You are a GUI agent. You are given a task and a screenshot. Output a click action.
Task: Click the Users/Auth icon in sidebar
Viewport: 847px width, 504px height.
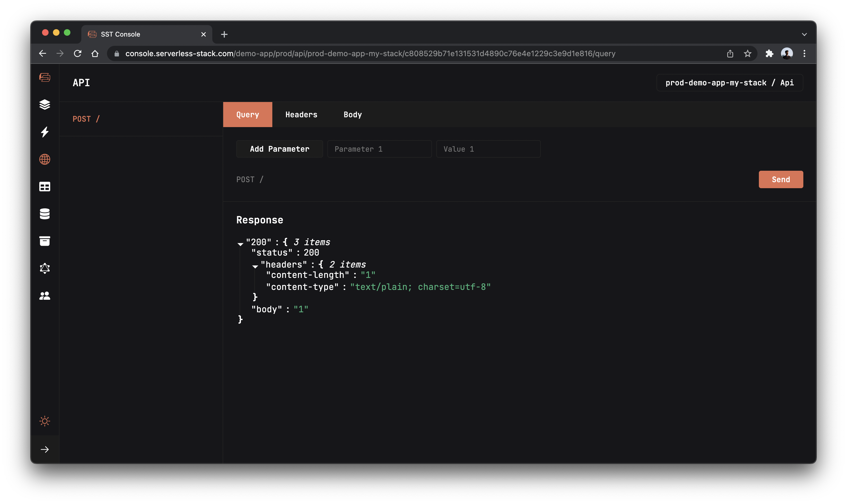(x=45, y=295)
